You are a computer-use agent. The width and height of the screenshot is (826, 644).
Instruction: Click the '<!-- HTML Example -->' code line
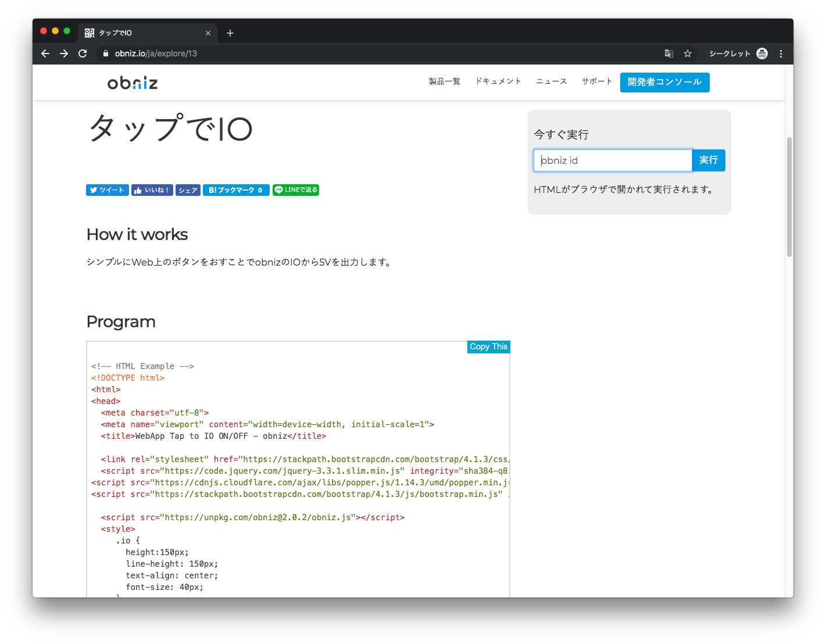click(x=142, y=366)
